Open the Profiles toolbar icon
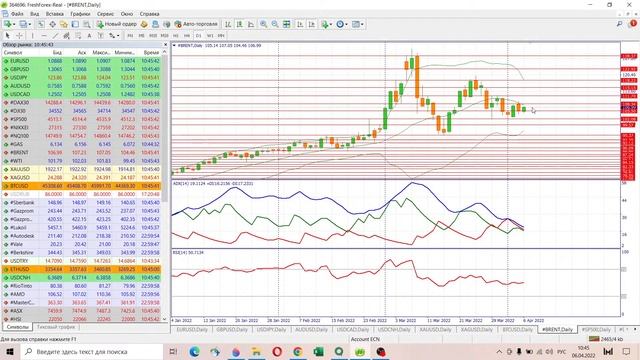The image size is (640, 360). pyautogui.click(x=23, y=24)
